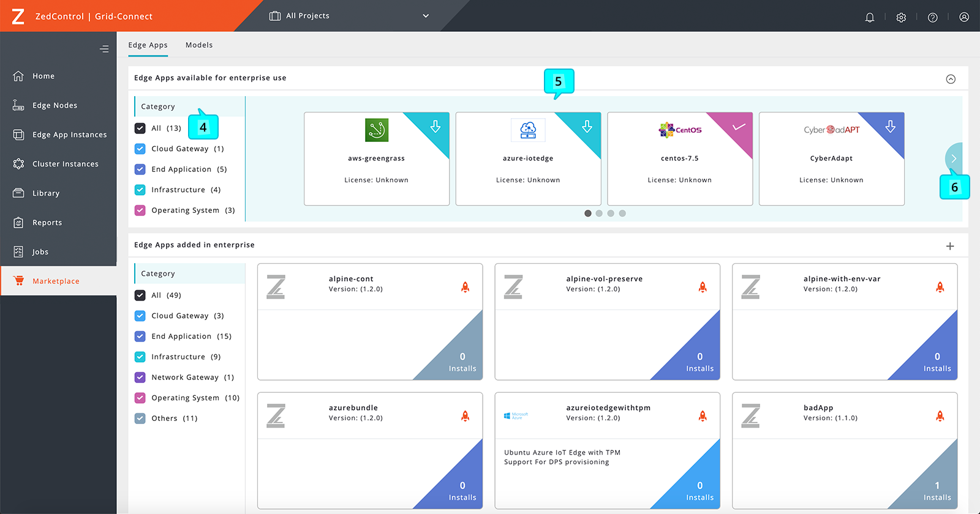
Task: Download the azure-iotedge app
Action: 587,126
